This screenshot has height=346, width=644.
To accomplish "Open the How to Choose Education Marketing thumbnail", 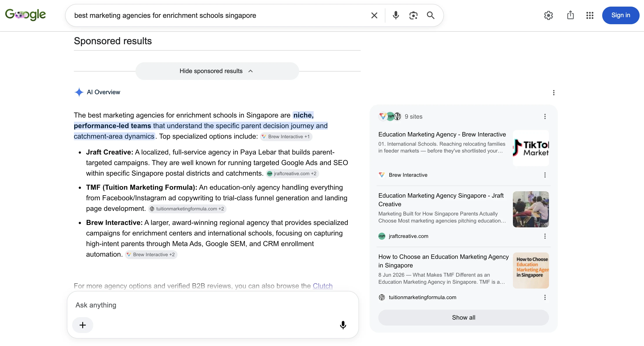I will coord(531,271).
